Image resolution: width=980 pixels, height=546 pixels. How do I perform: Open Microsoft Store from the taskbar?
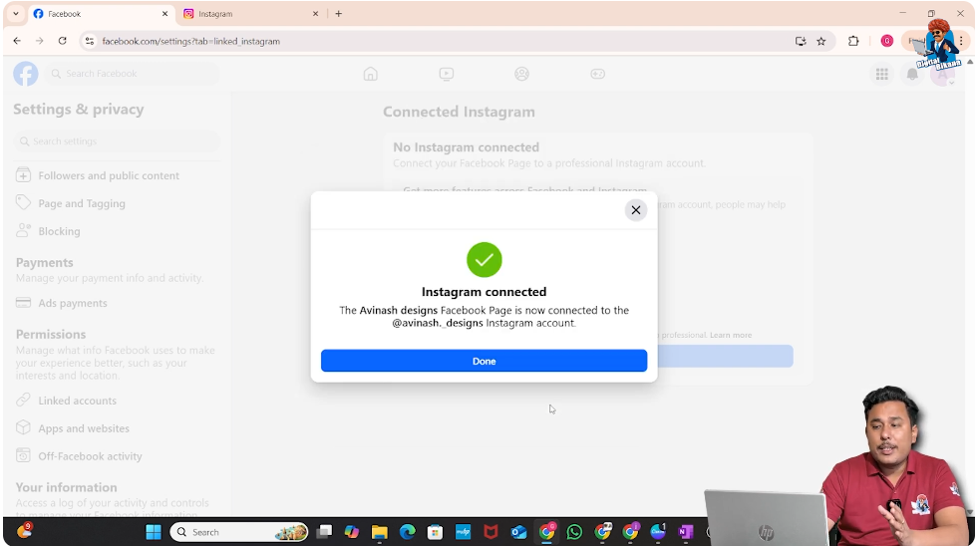coord(435,532)
